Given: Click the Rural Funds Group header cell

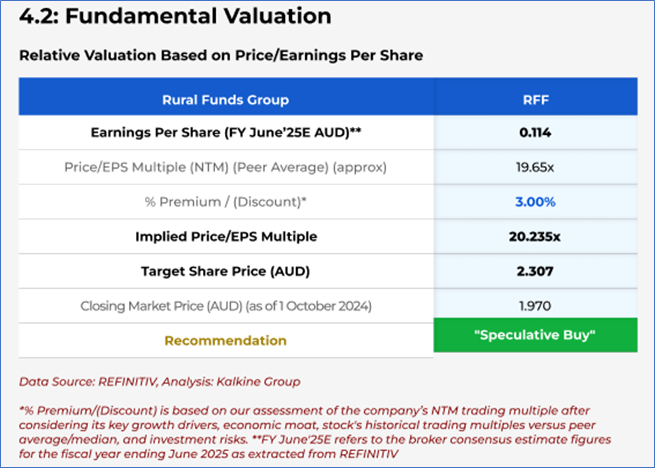Looking at the screenshot, I should [x=225, y=99].
